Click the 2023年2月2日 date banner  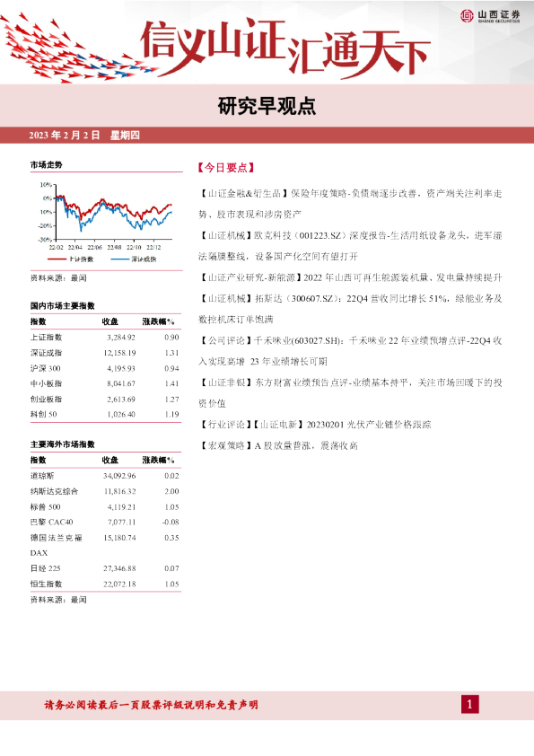(x=84, y=136)
